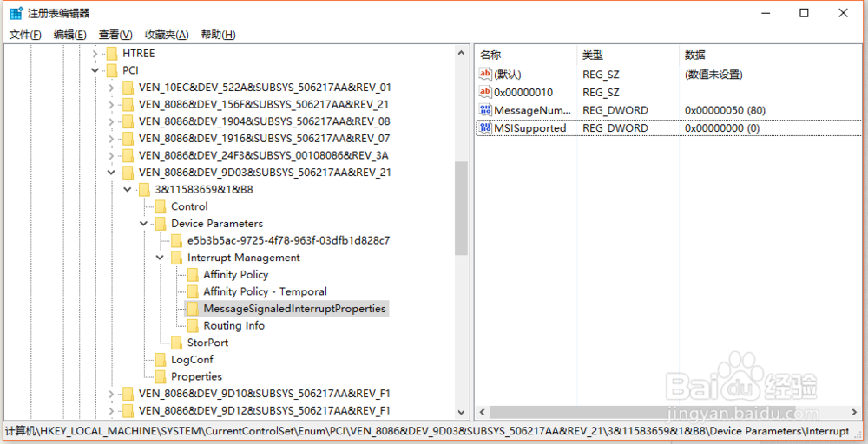Image resolution: width=868 pixels, height=444 pixels.
Task: Click the Affinity Policy folder icon
Action: click(x=193, y=275)
